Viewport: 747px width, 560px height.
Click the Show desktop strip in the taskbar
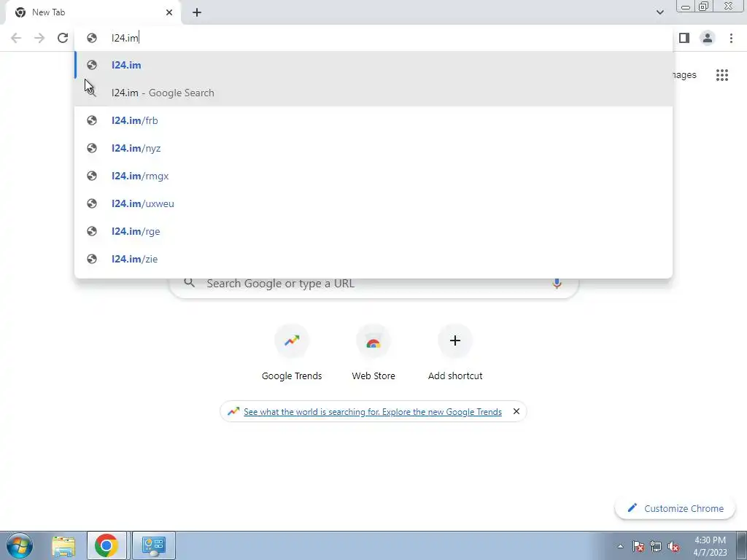pyautogui.click(x=741, y=545)
